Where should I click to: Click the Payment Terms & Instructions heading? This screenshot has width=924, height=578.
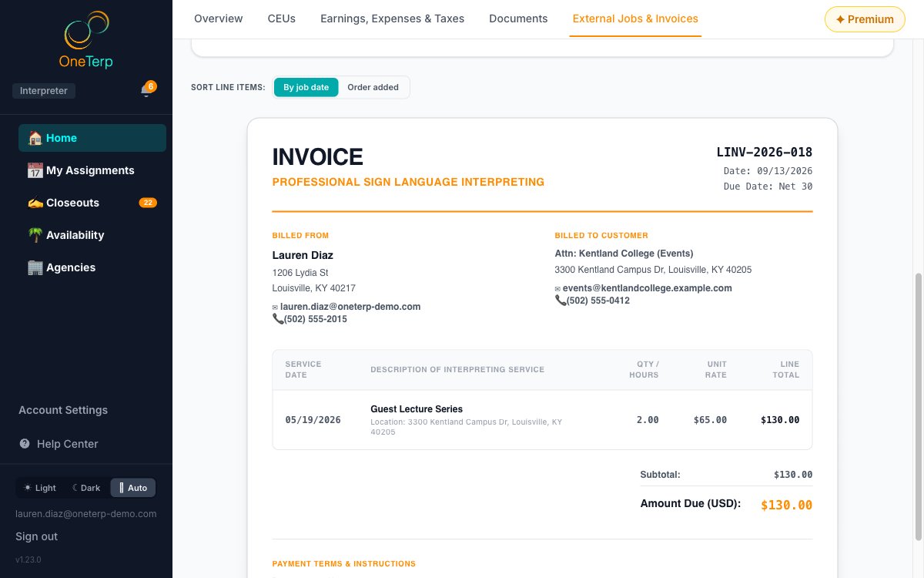[x=344, y=564]
